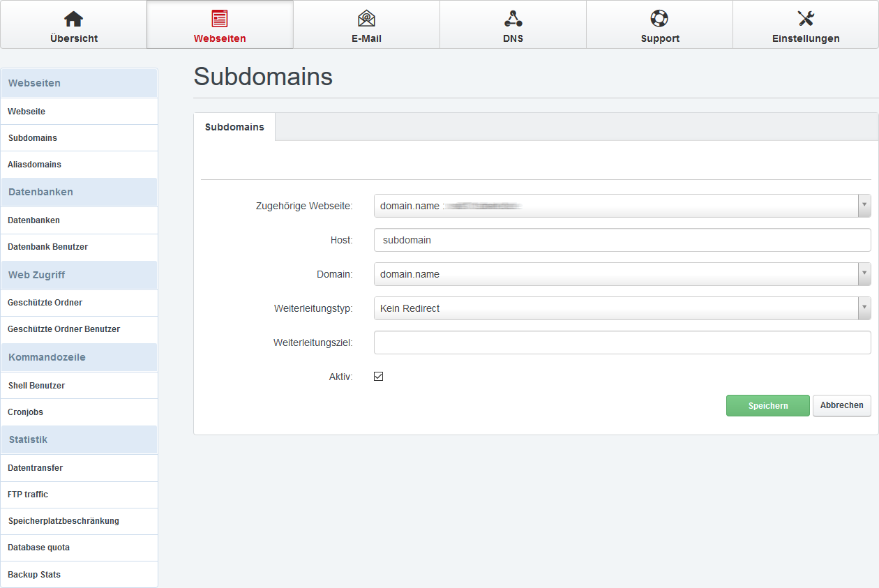
Task: Open the Einstellungen tools icon
Action: [x=806, y=19]
